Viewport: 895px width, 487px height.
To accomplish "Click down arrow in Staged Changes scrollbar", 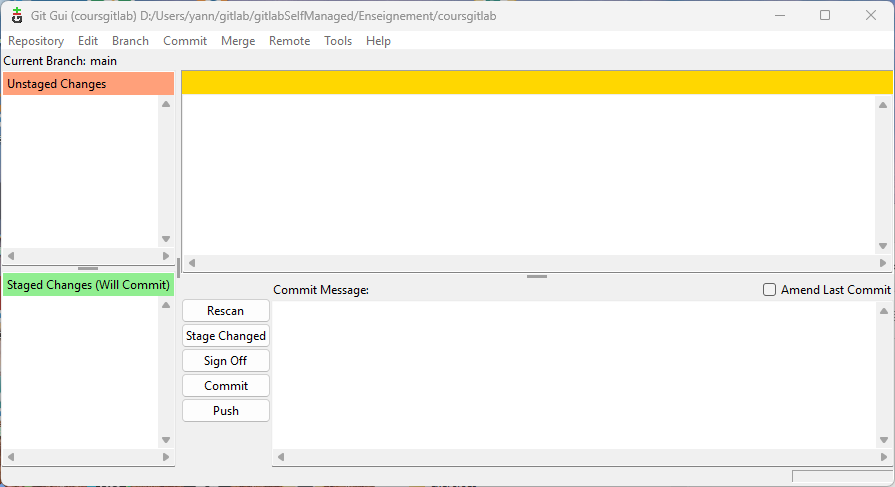I will [x=166, y=440].
